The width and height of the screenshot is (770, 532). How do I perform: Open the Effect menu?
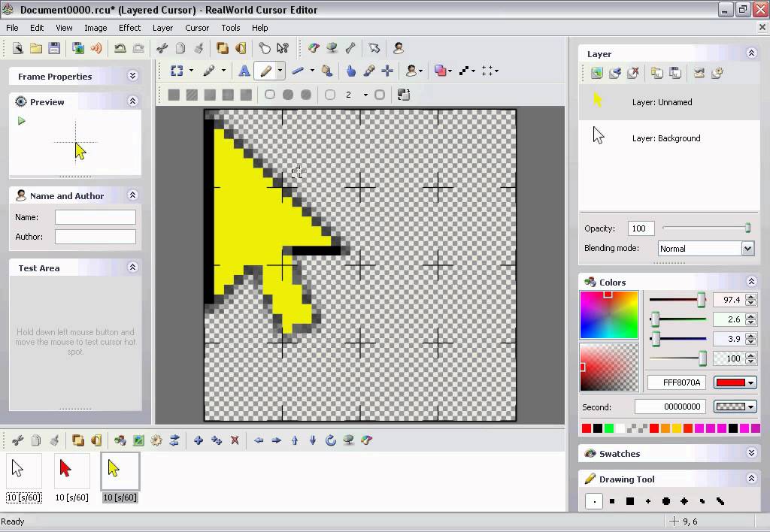129,28
